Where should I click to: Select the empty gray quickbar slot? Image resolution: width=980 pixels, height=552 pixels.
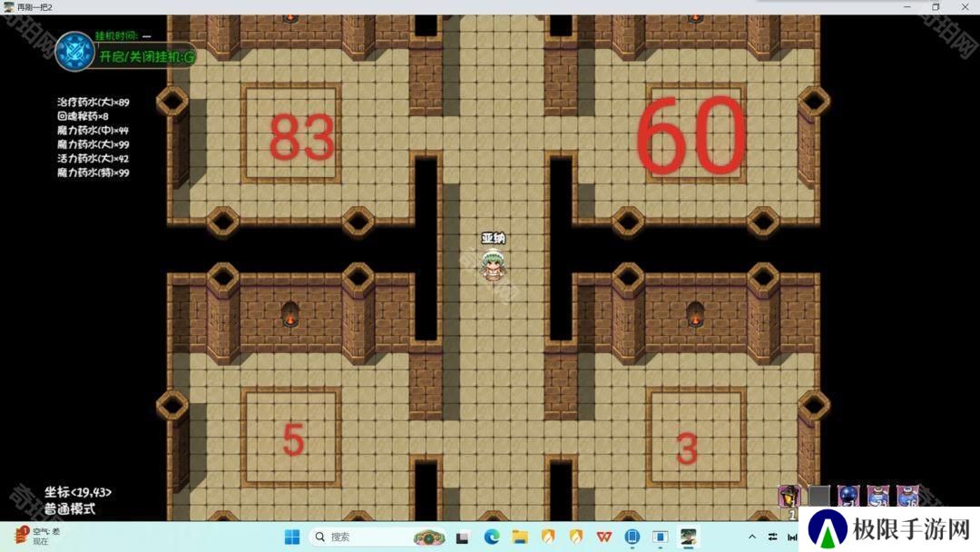pyautogui.click(x=818, y=496)
